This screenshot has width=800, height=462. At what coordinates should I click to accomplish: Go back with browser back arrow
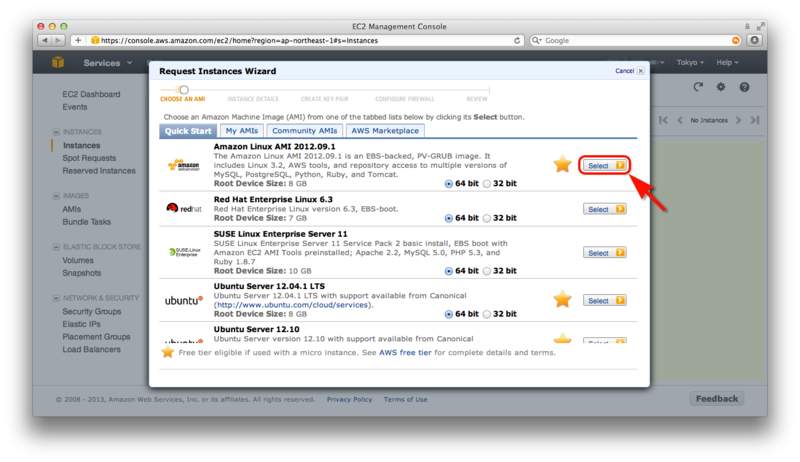[x=45, y=40]
